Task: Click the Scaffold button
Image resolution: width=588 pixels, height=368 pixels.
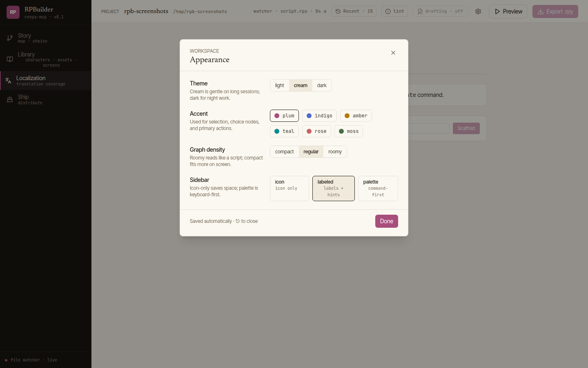Action: click(466, 128)
